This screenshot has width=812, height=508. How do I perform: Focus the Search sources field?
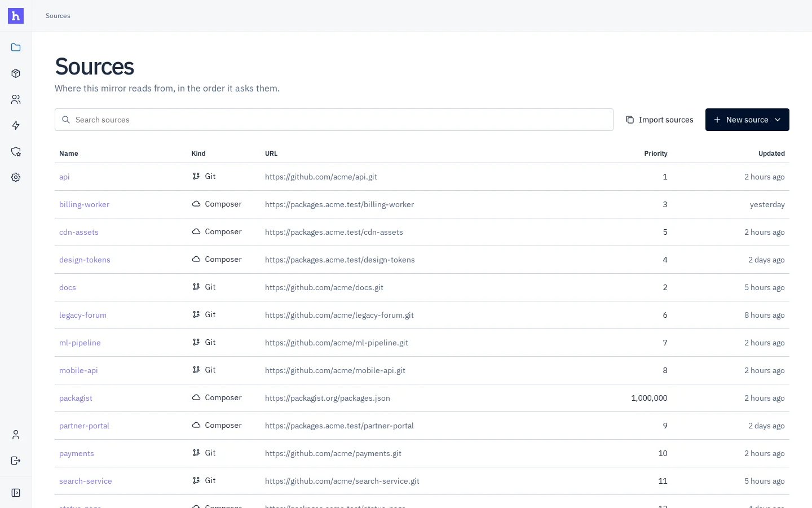point(334,120)
